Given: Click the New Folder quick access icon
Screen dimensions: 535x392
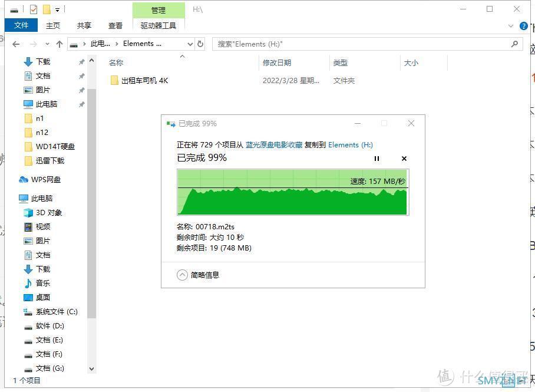Looking at the screenshot, I should (47, 9).
